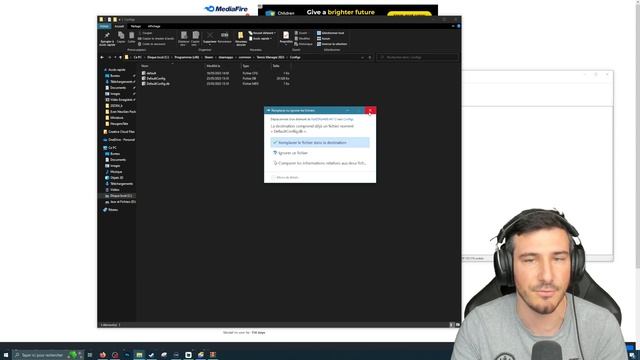This screenshot has width=640, height=360.
Task: Click the Copier icon in the ribbon
Action: point(121,38)
